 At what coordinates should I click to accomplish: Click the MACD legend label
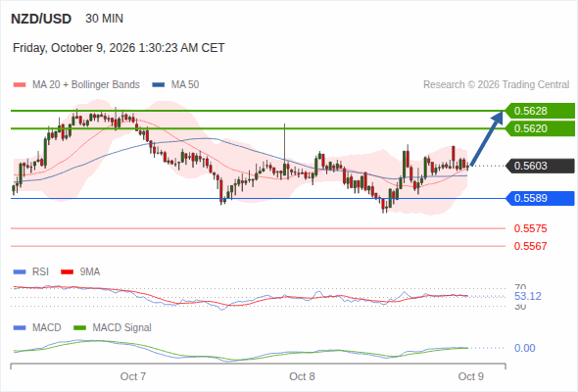click(x=47, y=328)
